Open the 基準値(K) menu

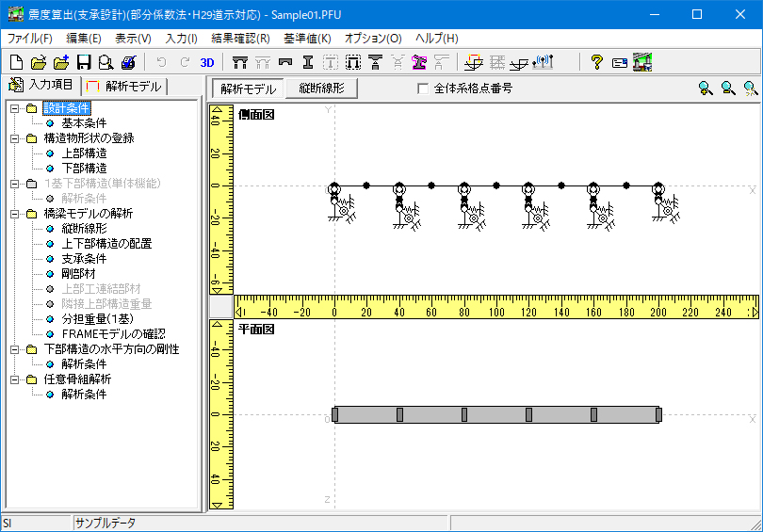(x=307, y=39)
